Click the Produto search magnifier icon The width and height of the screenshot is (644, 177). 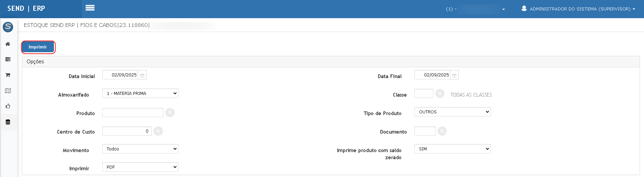pyautogui.click(x=170, y=113)
